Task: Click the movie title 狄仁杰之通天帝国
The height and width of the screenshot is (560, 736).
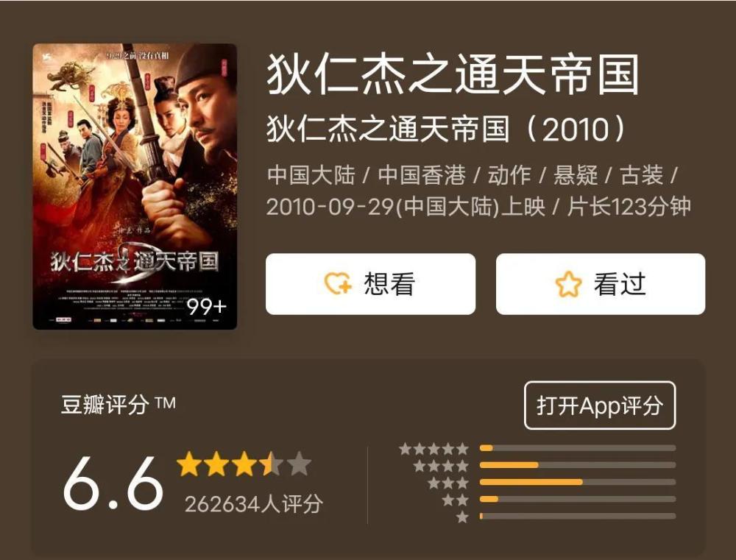Action: 453,75
